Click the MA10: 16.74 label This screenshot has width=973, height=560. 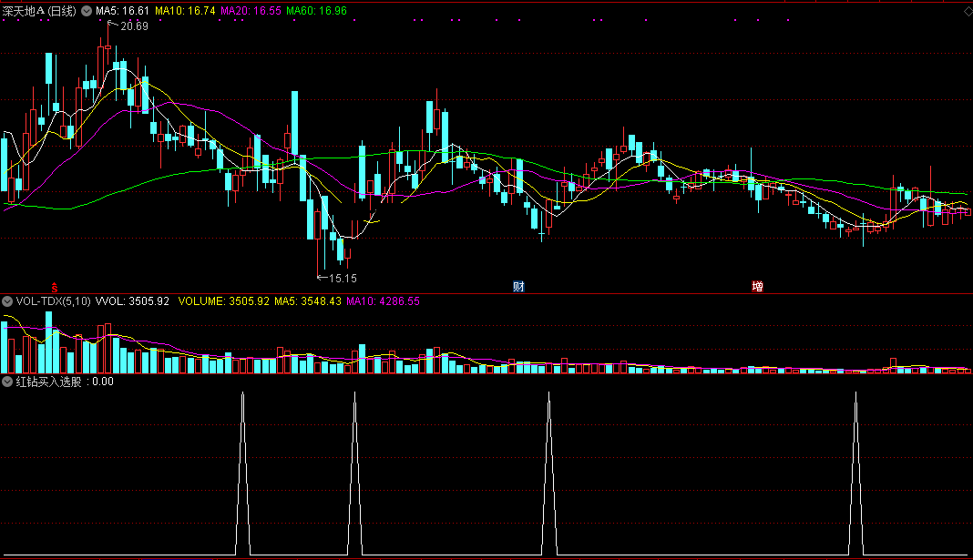pos(185,11)
